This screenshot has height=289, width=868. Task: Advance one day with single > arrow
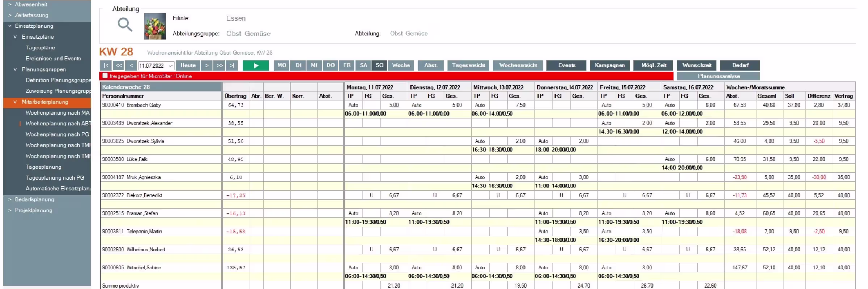coord(207,65)
